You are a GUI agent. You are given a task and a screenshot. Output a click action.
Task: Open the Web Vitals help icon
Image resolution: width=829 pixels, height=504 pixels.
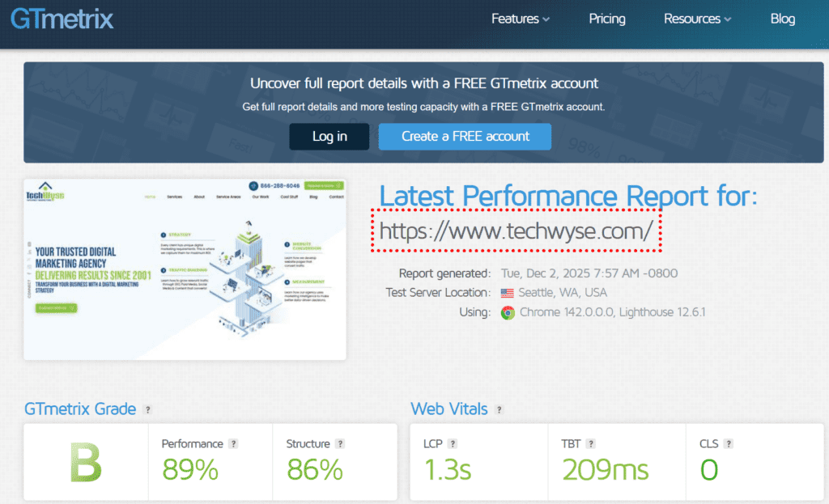click(500, 410)
